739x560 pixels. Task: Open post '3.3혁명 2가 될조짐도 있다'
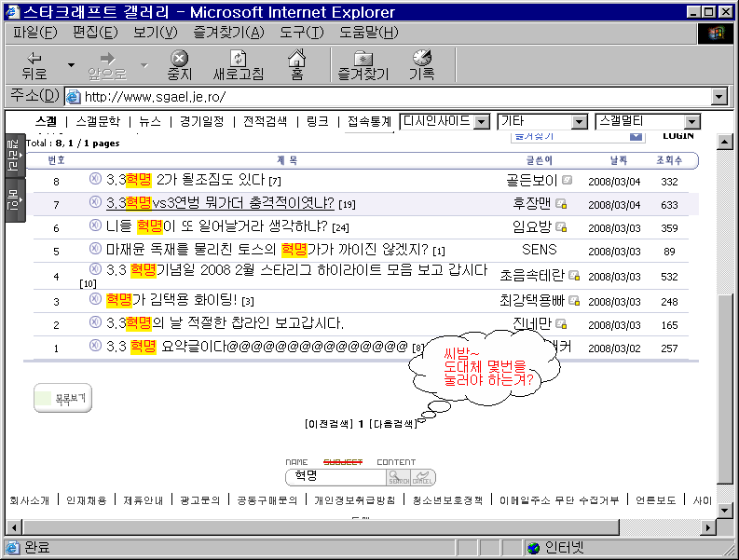pos(185,180)
